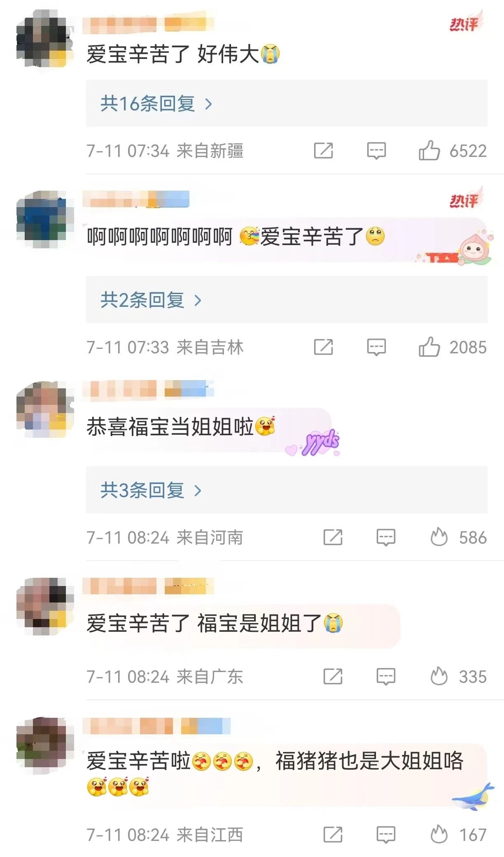Like the comment from 吉林 with 2085 likes
This screenshot has height=857, width=504.
point(429,347)
